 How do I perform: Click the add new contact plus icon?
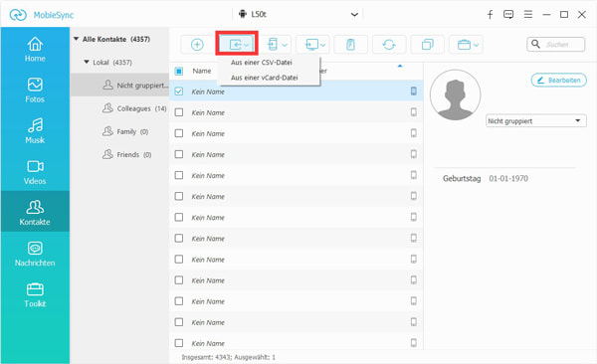tap(197, 45)
